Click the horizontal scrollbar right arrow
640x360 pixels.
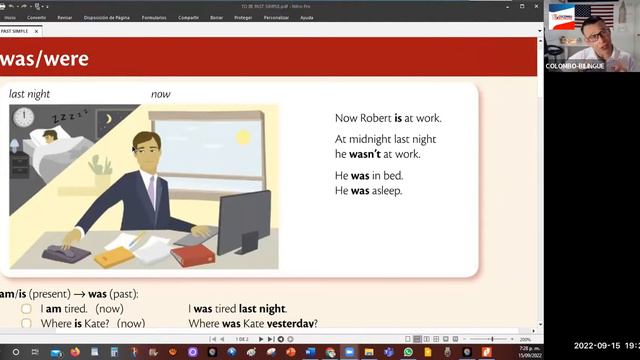(x=533, y=331)
